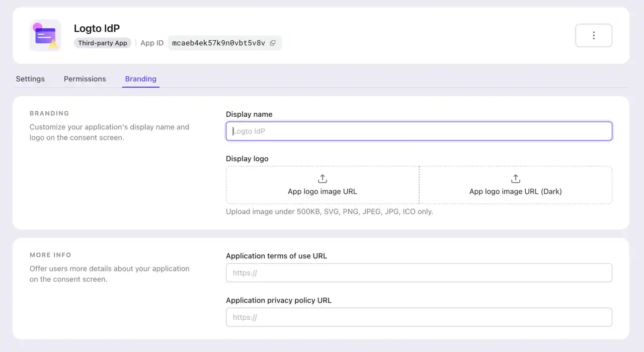Click the Application terms of use URL field
Image resolution: width=644 pixels, height=352 pixels.
click(419, 272)
